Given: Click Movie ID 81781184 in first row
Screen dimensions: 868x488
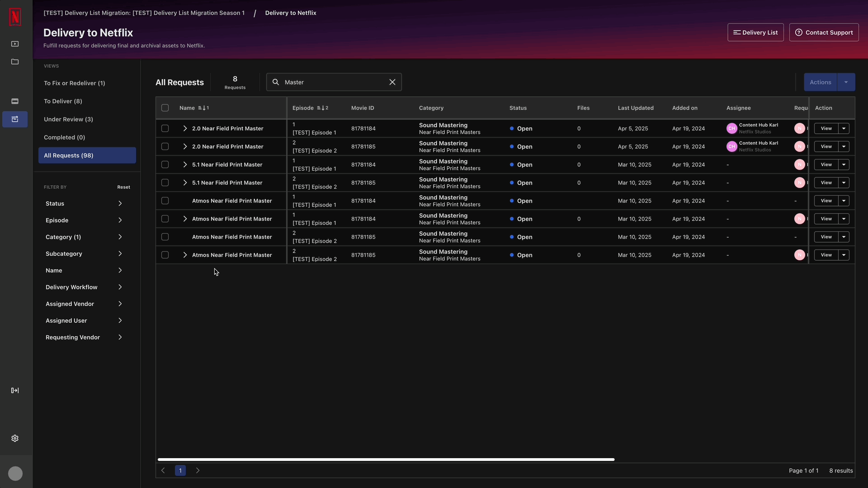Looking at the screenshot, I should (x=363, y=128).
